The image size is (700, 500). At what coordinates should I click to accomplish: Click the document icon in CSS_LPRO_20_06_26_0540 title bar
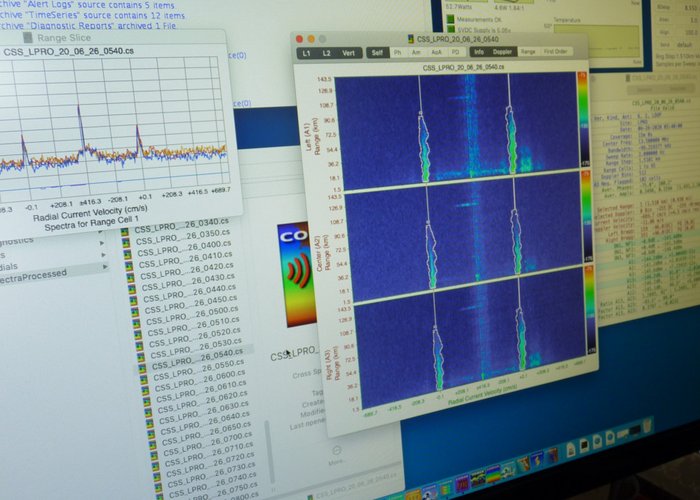(411, 39)
